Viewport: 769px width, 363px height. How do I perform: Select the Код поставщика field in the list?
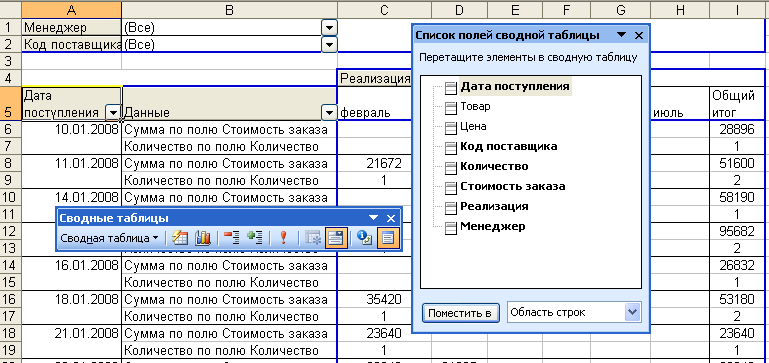(x=508, y=147)
